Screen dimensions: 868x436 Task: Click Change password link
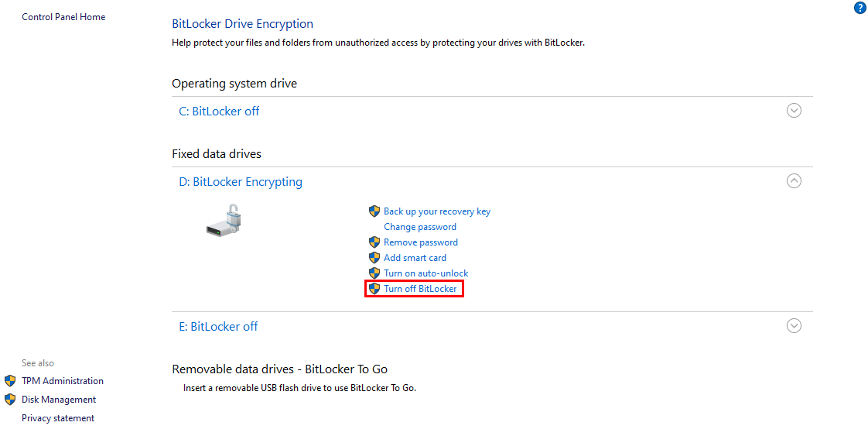point(420,227)
